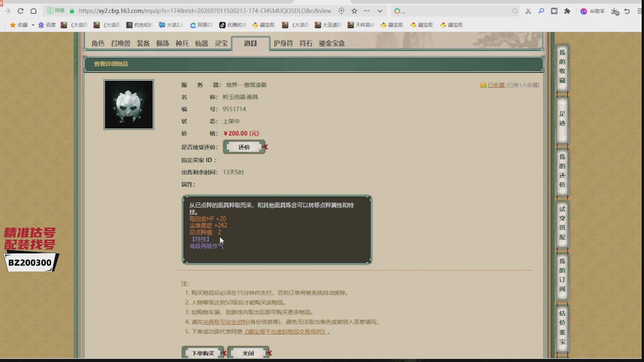Image resolution: width=644 pixels, height=362 pixels.
Task: Open the extensions puzzle icon
Action: coord(567,11)
